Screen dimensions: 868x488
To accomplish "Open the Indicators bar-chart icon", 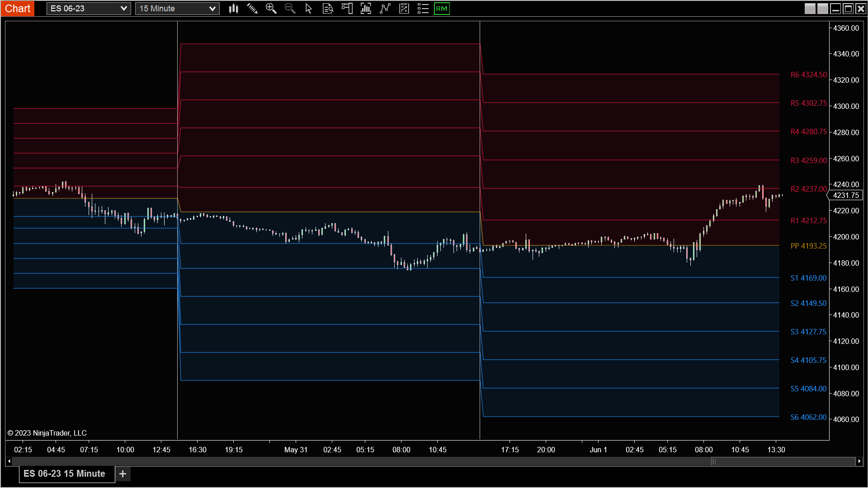I will click(366, 9).
